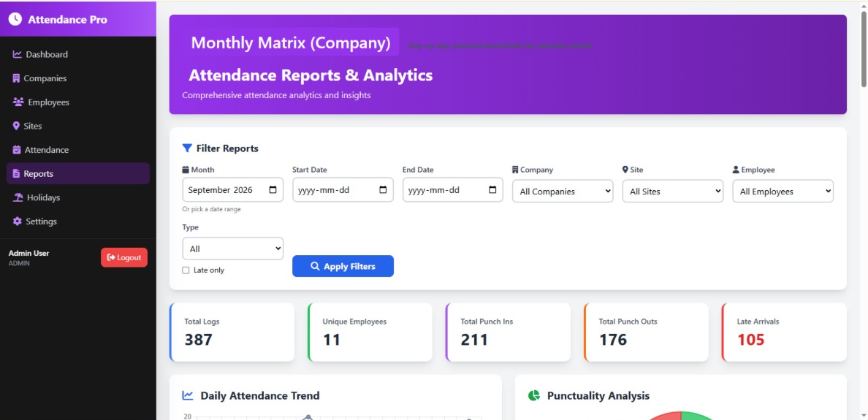Viewport: 868px width, 420px height.
Task: Click the Sites location pin icon in sidebar
Action: tap(16, 126)
